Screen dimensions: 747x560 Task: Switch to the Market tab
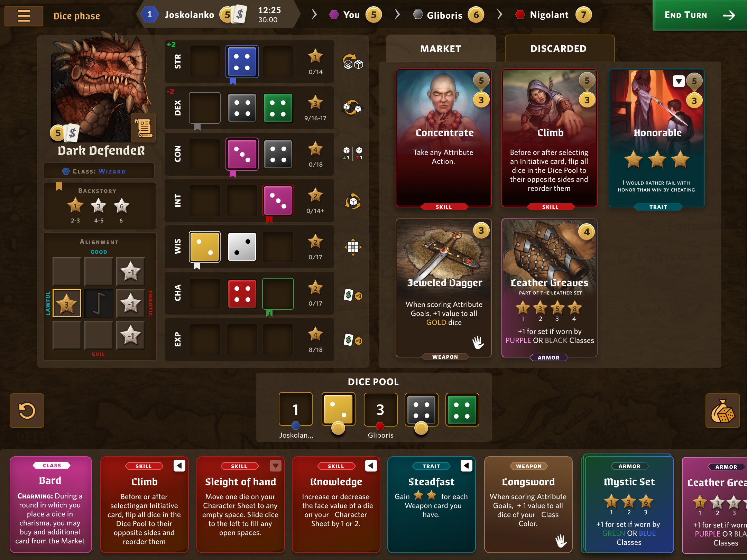point(441,49)
